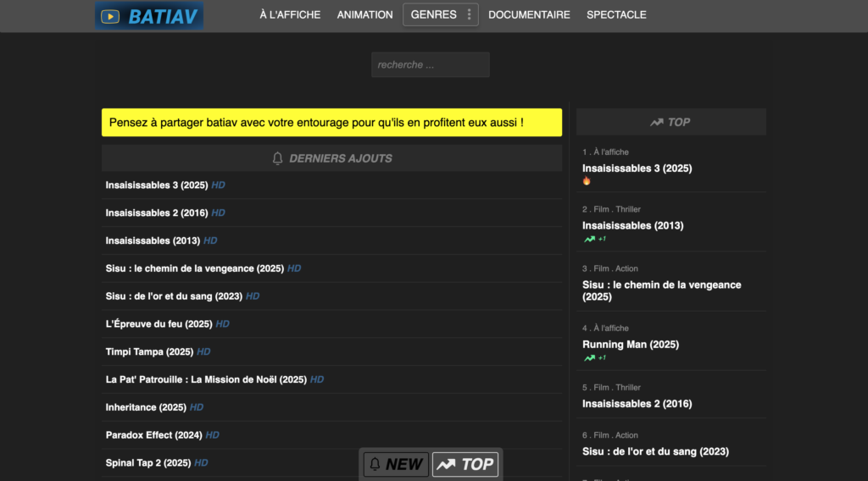Click the green trend icon under Insaisissables (2013)
The image size is (868, 481).
click(x=589, y=239)
